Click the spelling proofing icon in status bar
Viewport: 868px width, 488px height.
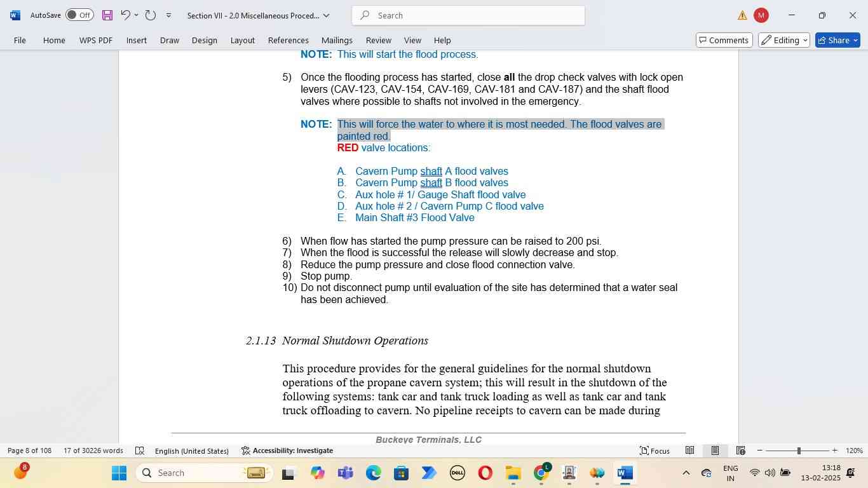(140, 451)
